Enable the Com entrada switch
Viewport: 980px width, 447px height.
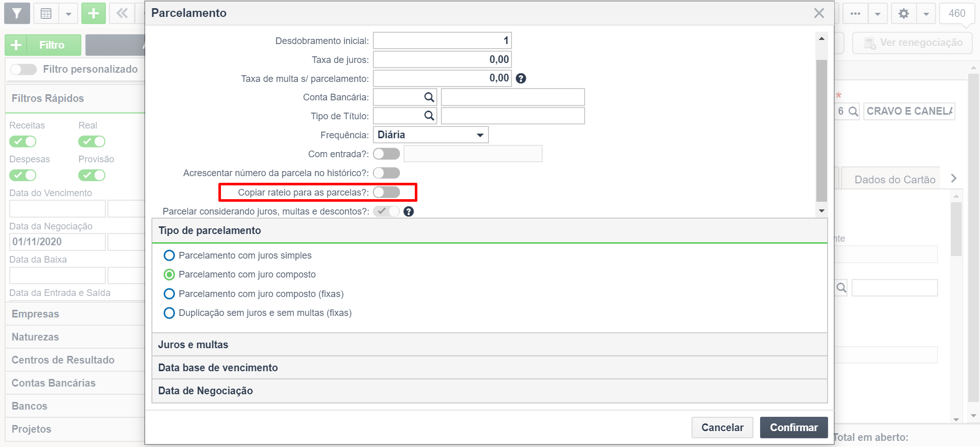click(386, 154)
